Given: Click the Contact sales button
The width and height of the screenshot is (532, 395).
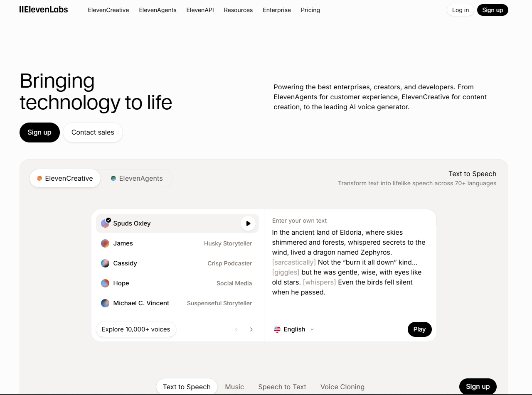Looking at the screenshot, I should [x=93, y=132].
